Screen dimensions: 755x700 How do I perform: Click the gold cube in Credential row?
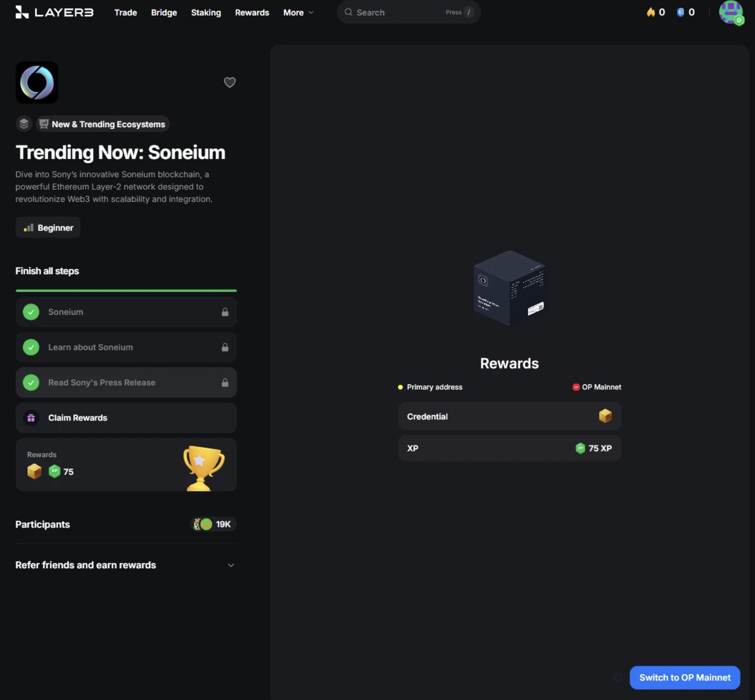click(605, 416)
